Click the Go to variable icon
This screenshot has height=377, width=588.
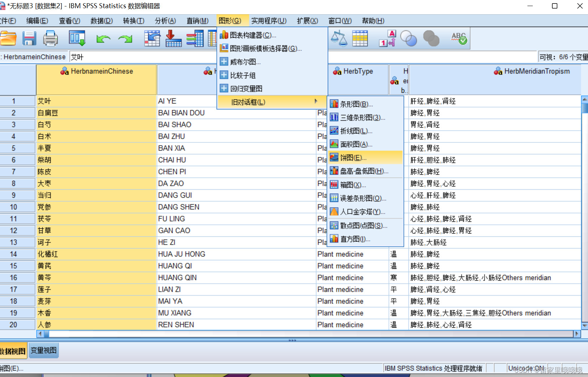point(174,38)
